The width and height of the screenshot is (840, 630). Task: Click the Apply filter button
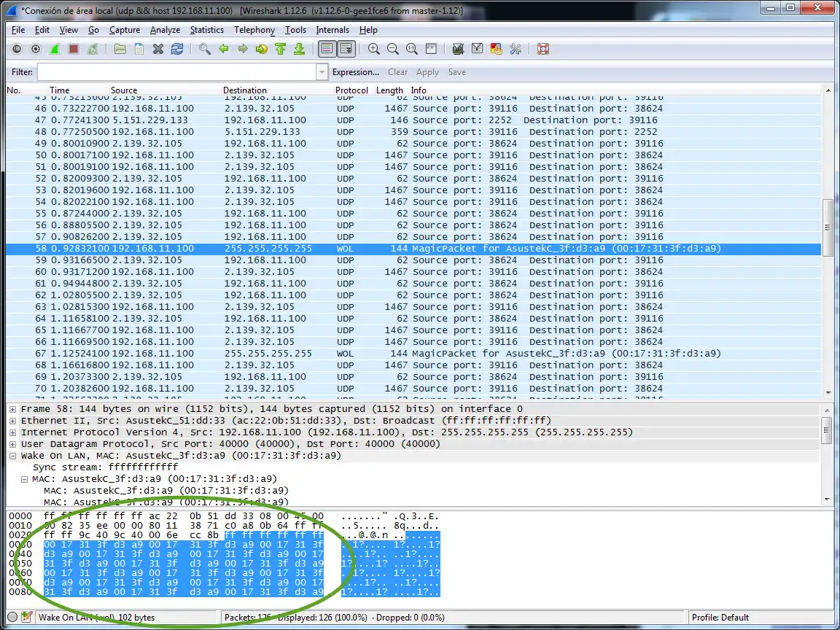point(427,71)
